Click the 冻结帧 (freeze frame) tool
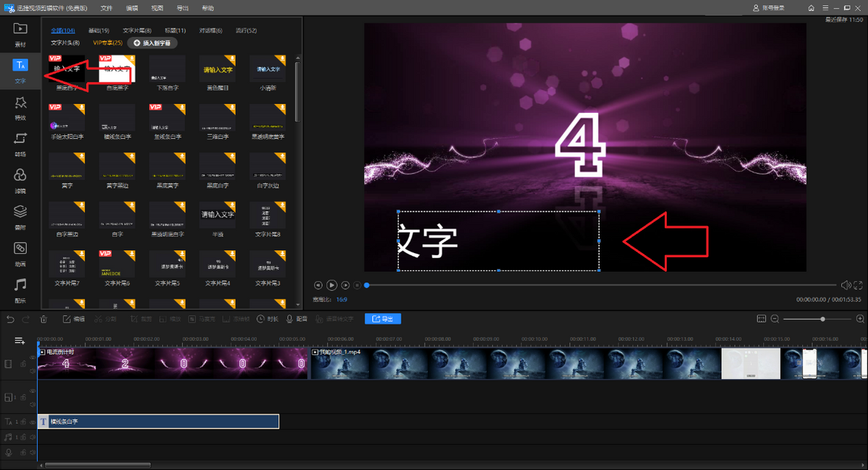 point(236,319)
